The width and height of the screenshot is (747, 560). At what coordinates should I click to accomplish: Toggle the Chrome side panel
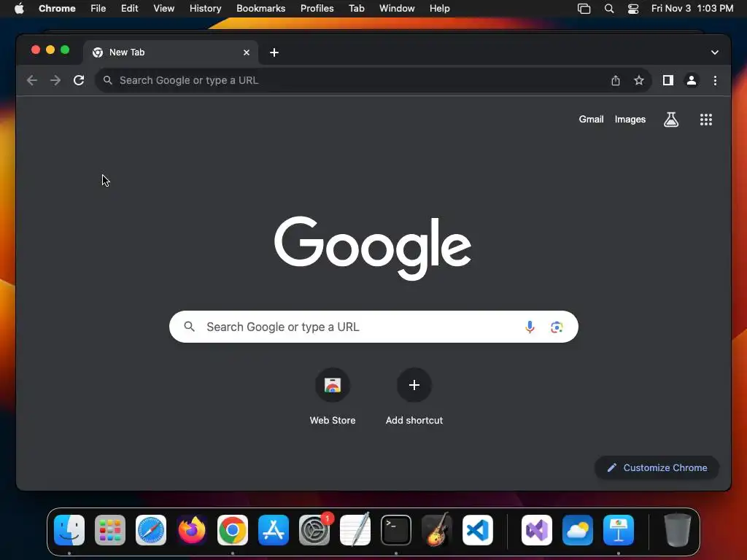click(668, 80)
